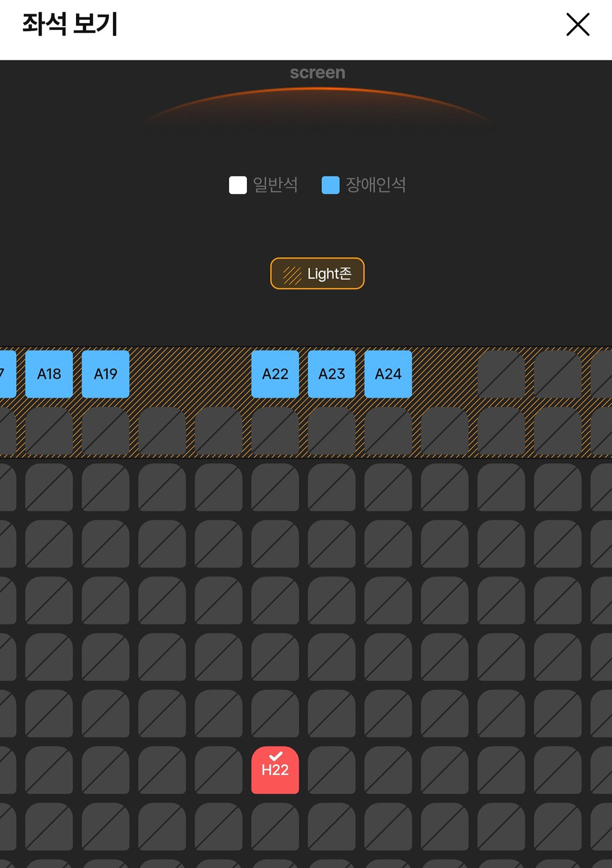Tap unavailable seat directly below H22

coord(275,827)
